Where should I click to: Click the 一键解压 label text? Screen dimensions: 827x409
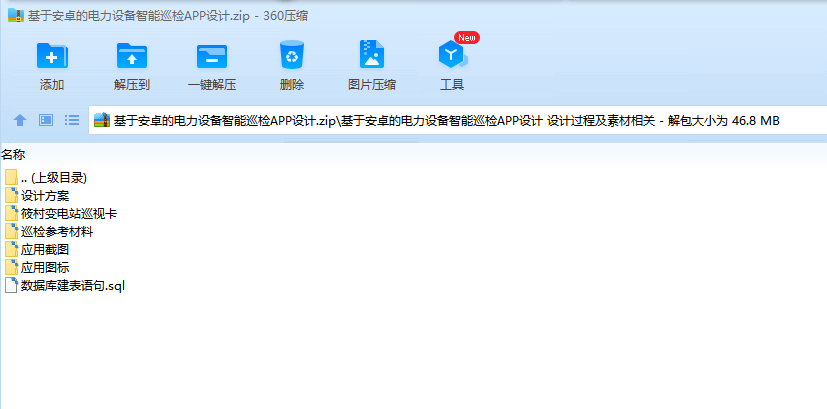coord(212,85)
